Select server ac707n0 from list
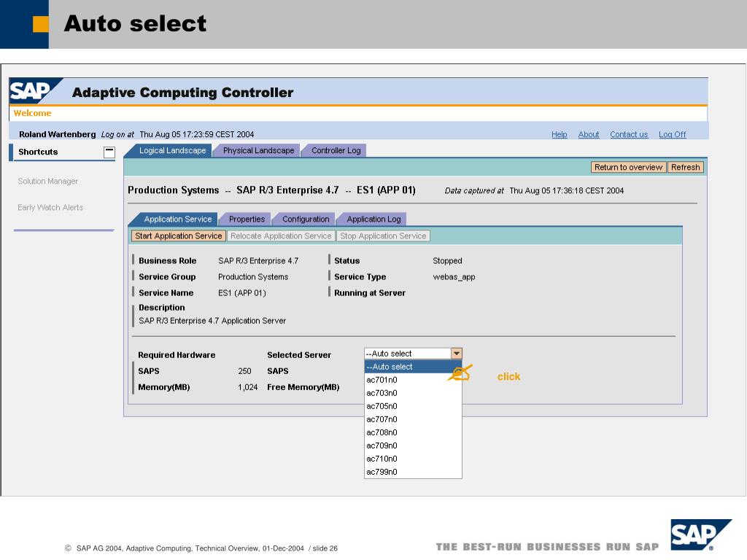 [413, 419]
